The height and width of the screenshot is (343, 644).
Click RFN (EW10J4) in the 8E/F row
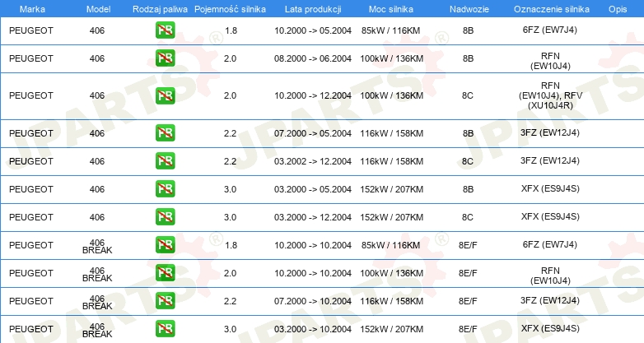pyautogui.click(x=550, y=276)
